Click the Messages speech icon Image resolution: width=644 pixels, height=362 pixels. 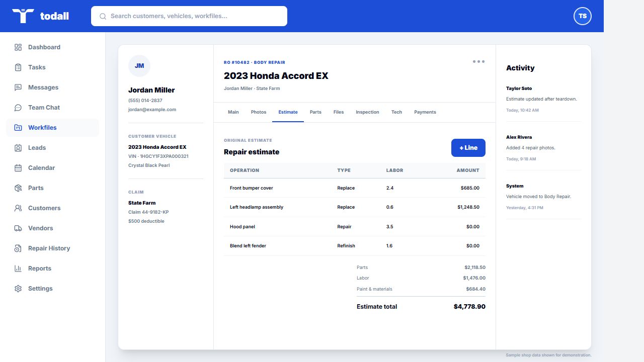[x=18, y=87]
